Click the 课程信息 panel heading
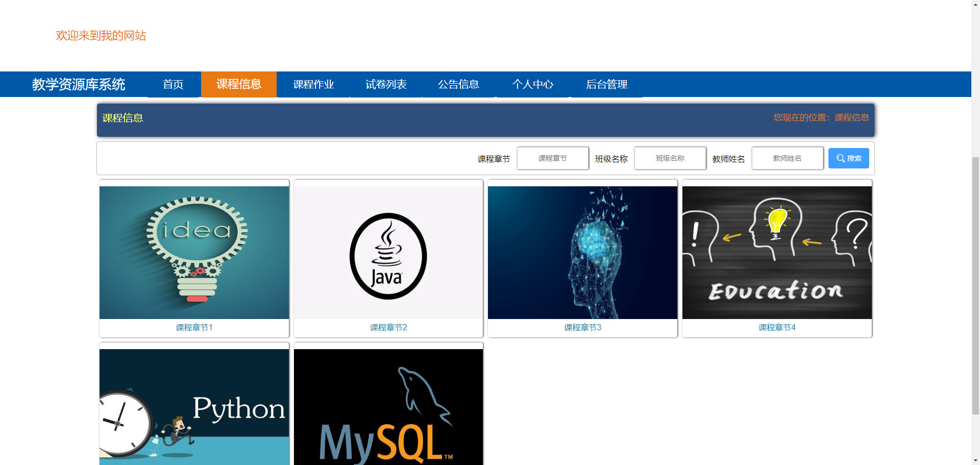 coord(122,118)
